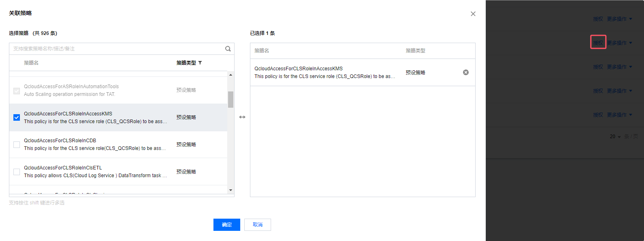
Task: Click QcloudAccessForCLSRoleInAccessKMS name in left list
Action: pyautogui.click(x=68, y=114)
